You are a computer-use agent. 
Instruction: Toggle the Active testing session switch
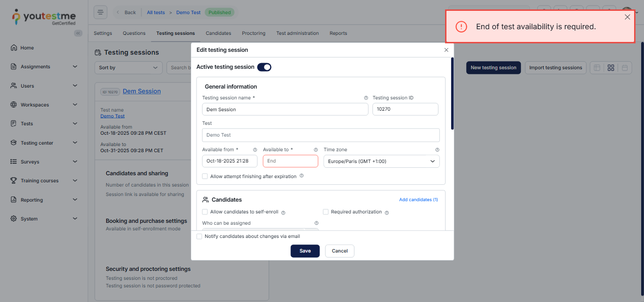(x=264, y=67)
